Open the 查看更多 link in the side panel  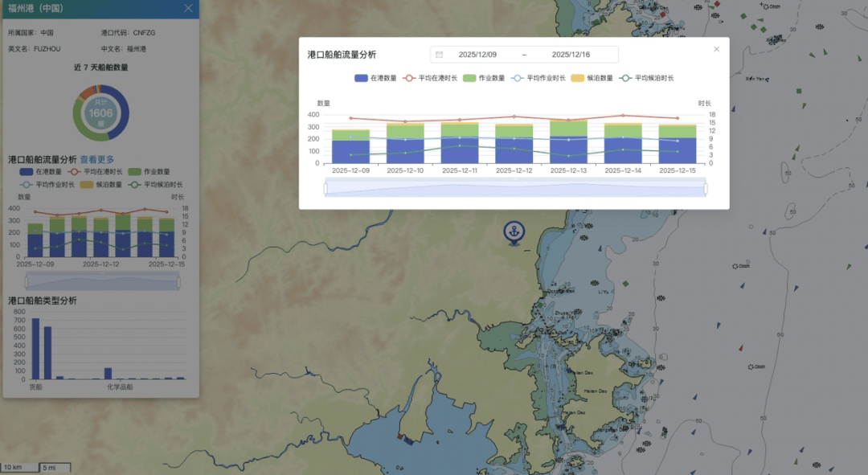(x=97, y=159)
